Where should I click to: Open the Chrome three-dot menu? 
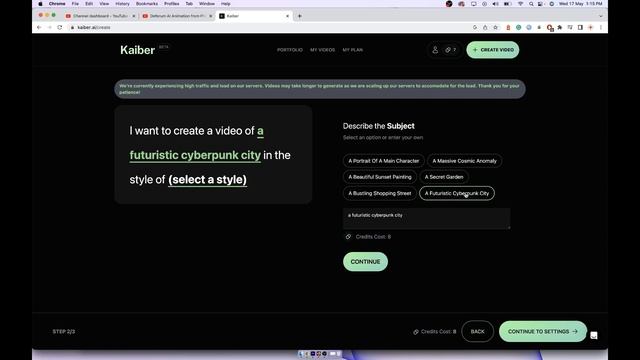coord(601,27)
